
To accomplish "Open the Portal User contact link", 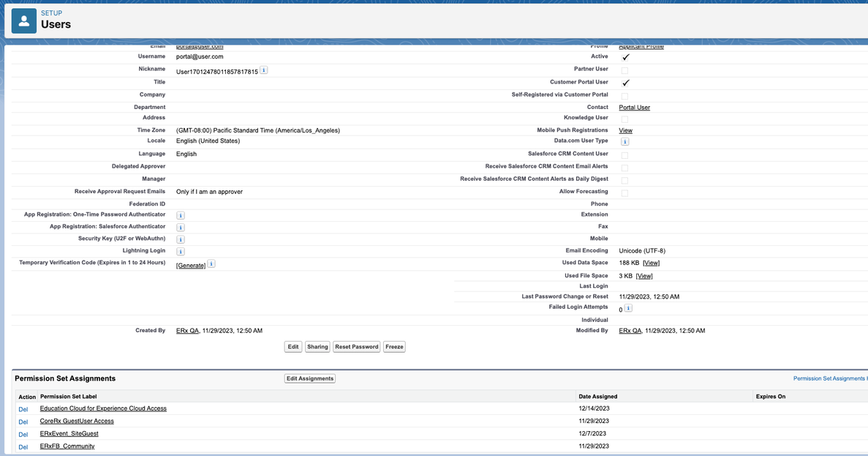I will click(634, 108).
